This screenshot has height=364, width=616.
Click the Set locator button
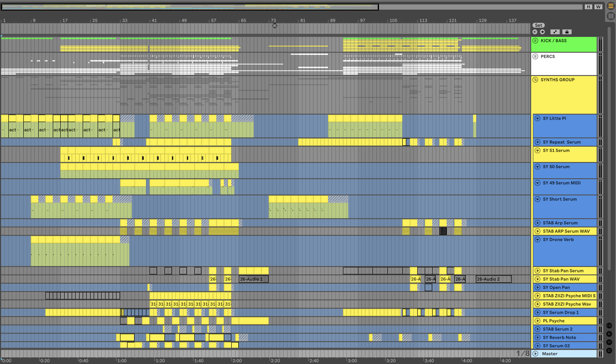[x=538, y=25]
